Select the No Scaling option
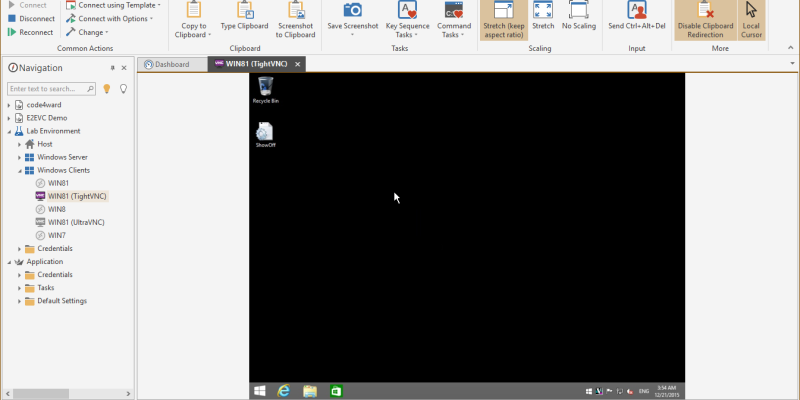The width and height of the screenshot is (800, 400). coord(577,10)
